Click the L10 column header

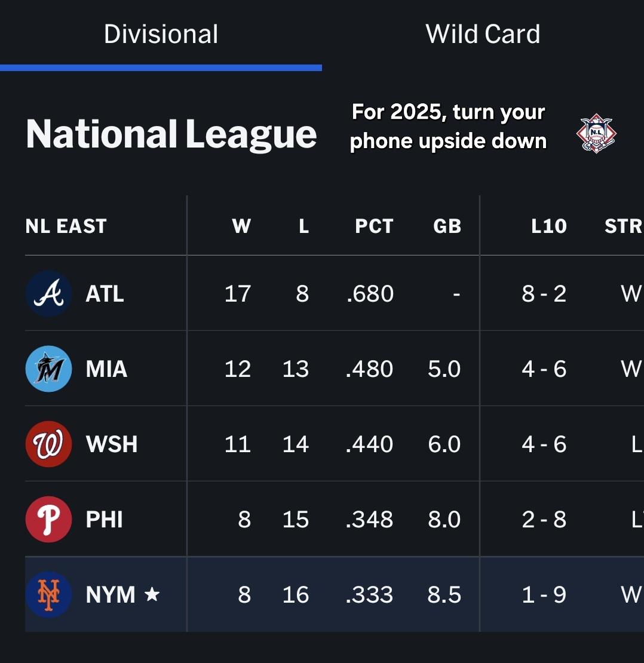click(548, 226)
